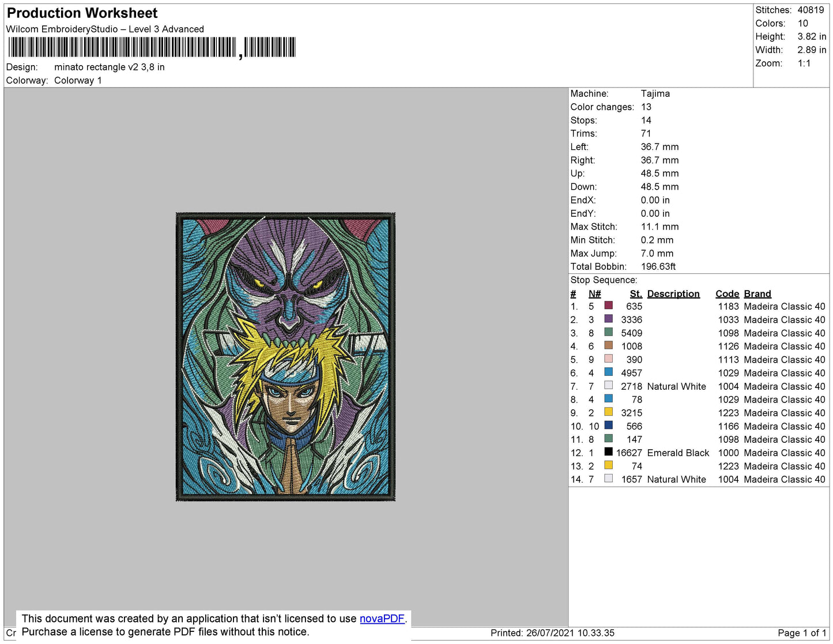Screen dimensions: 833x644
Task: Select the 'Description' column header
Action: (673, 294)
